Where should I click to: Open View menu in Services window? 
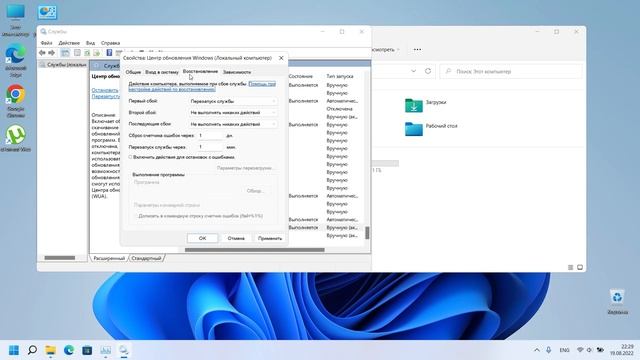coord(90,43)
